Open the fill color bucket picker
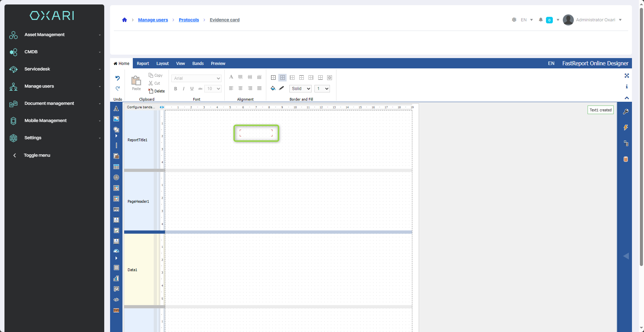644x332 pixels. (x=273, y=88)
